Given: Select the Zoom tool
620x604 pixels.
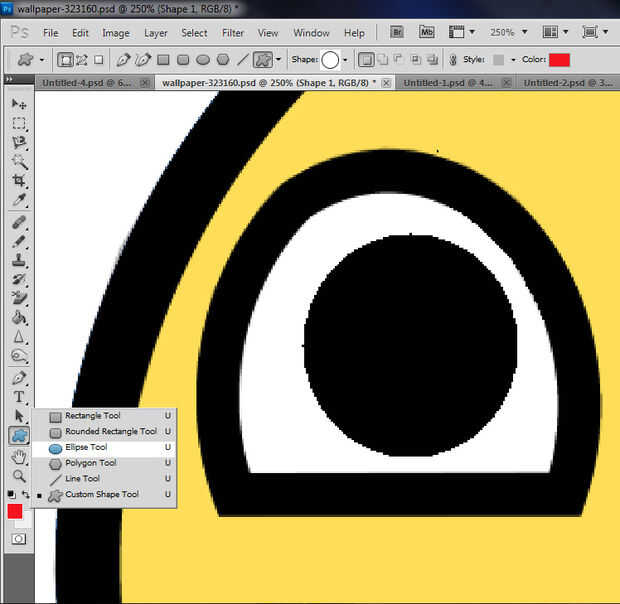Looking at the screenshot, I should [19, 476].
